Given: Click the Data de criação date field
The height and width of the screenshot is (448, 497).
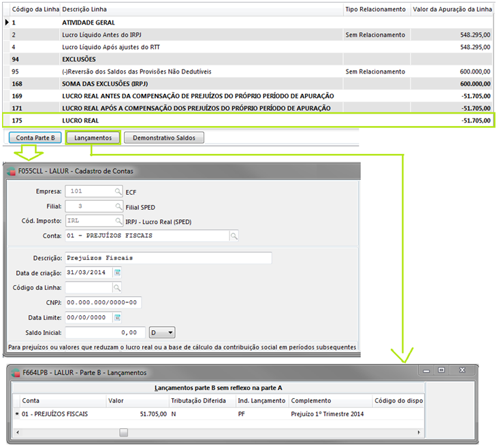Looking at the screenshot, I should point(89,272).
